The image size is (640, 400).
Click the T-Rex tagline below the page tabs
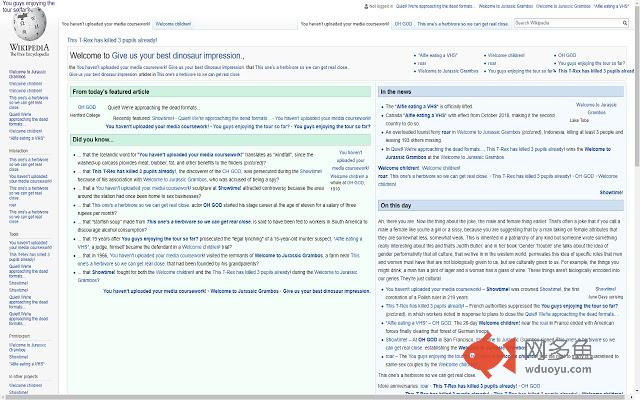click(112, 41)
